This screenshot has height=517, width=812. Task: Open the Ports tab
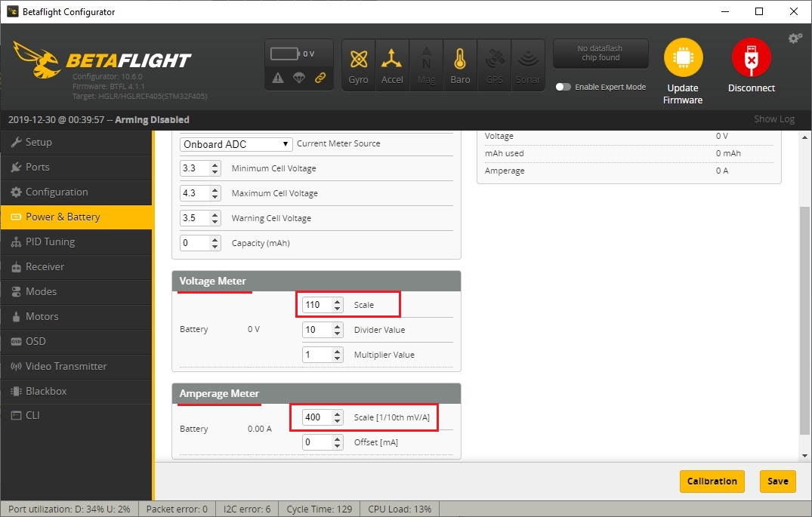click(x=76, y=167)
